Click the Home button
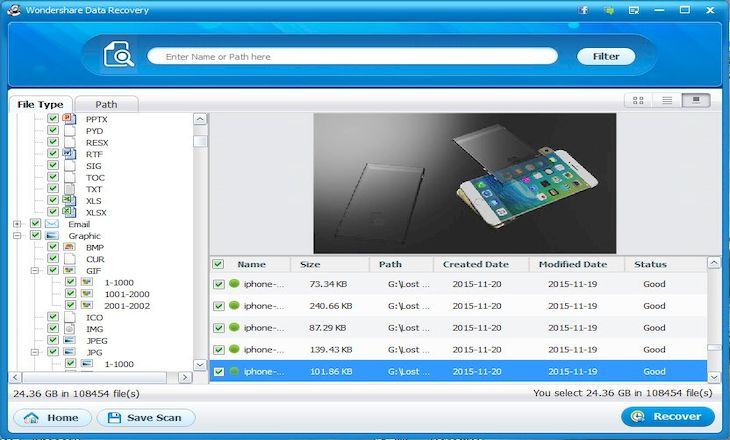The image size is (730, 440). pyautogui.click(x=52, y=418)
